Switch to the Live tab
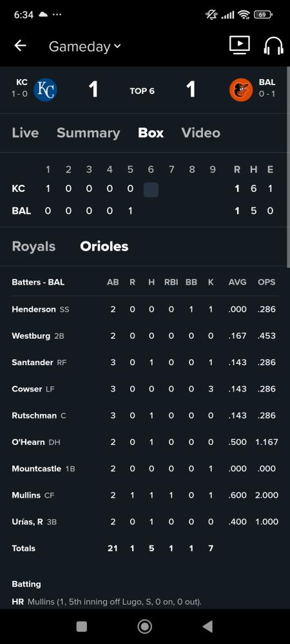This screenshot has height=644, width=290. (x=26, y=133)
